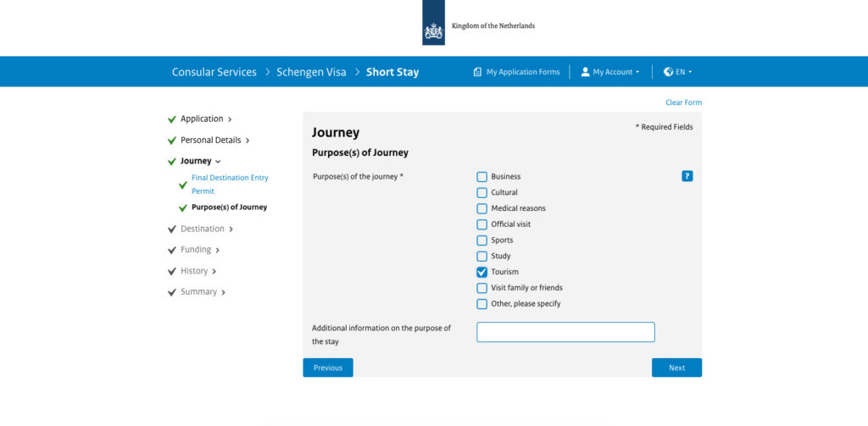Click the checkmark beside Final Destination Entry Permit

183,185
